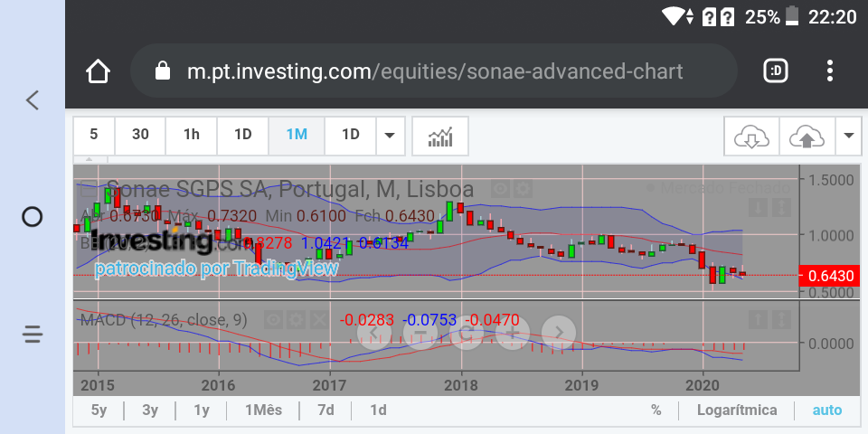Screen dimensions: 868x434
Task: Select the 30 minute interval
Action: click(x=141, y=136)
